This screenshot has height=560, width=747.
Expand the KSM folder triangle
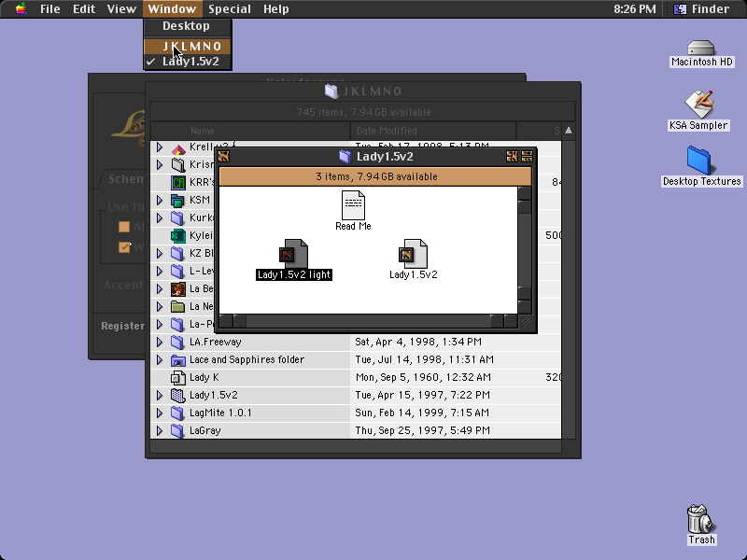pyautogui.click(x=160, y=200)
